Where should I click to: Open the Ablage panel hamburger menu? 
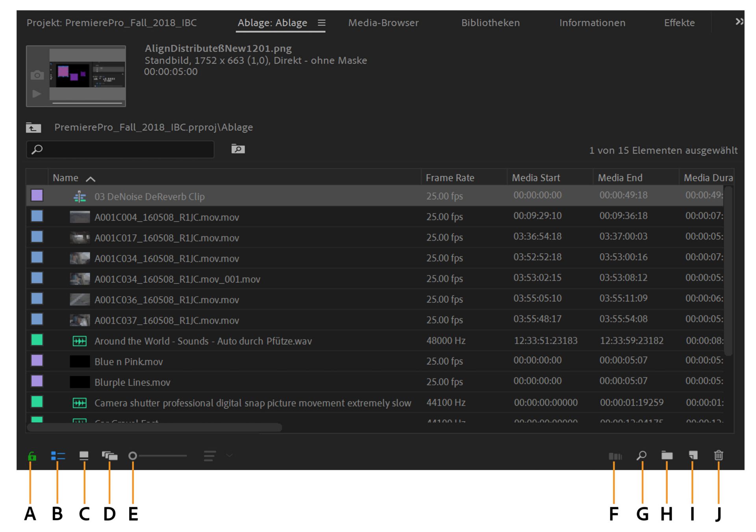point(322,23)
